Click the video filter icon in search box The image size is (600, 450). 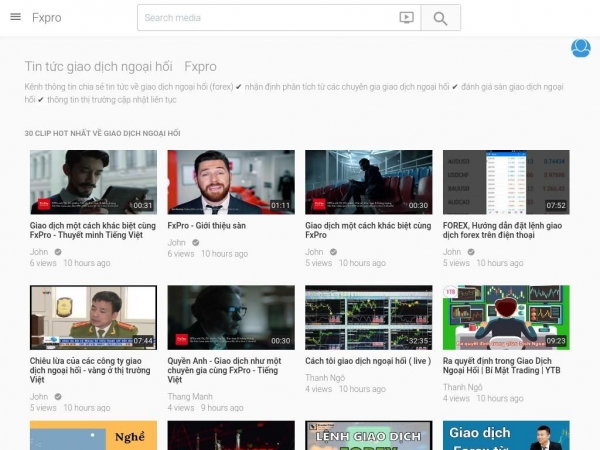[406, 17]
